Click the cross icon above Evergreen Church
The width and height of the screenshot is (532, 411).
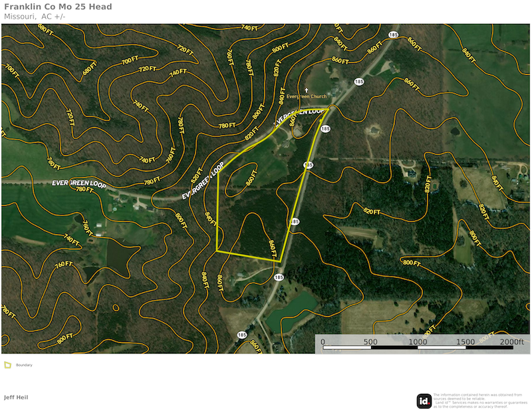click(307, 90)
